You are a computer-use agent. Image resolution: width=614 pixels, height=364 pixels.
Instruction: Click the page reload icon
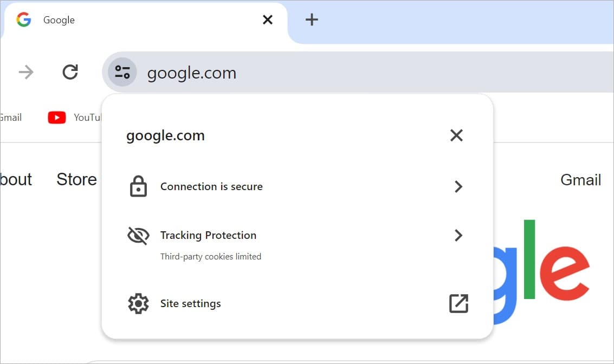[69, 71]
